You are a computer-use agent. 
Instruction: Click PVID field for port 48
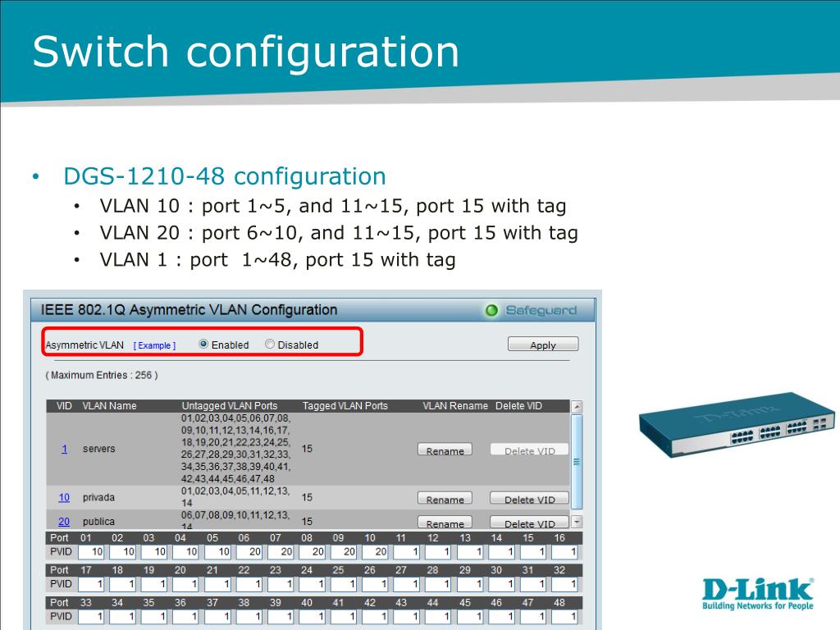(x=564, y=617)
